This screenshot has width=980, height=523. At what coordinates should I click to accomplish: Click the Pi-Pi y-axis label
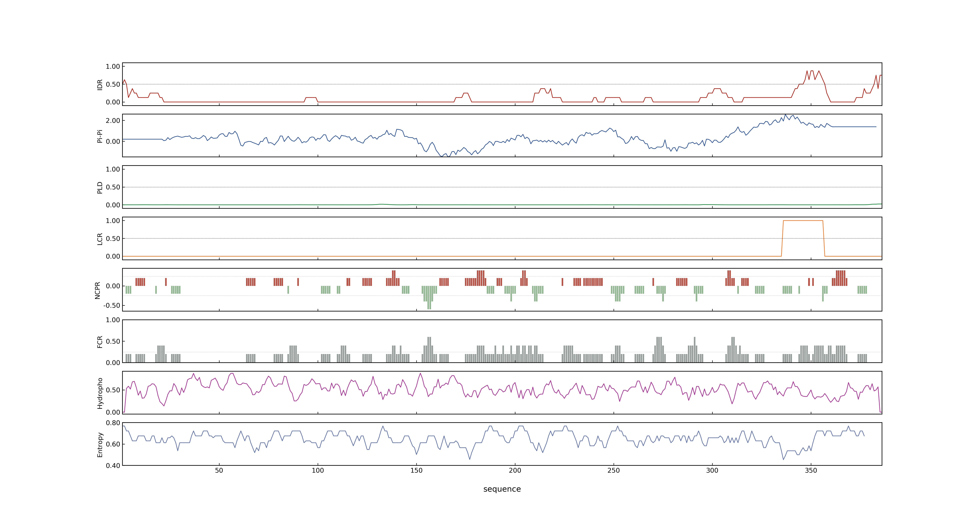pos(100,136)
